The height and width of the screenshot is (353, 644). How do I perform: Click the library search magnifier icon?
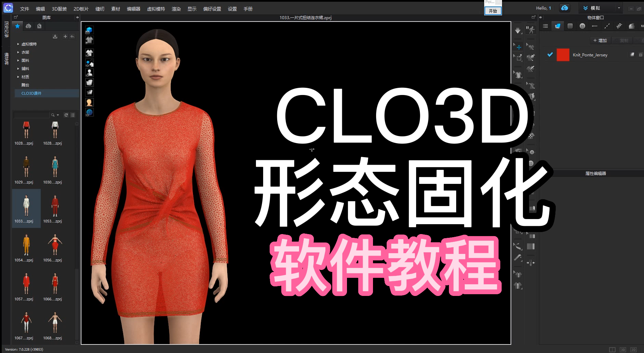click(x=53, y=115)
